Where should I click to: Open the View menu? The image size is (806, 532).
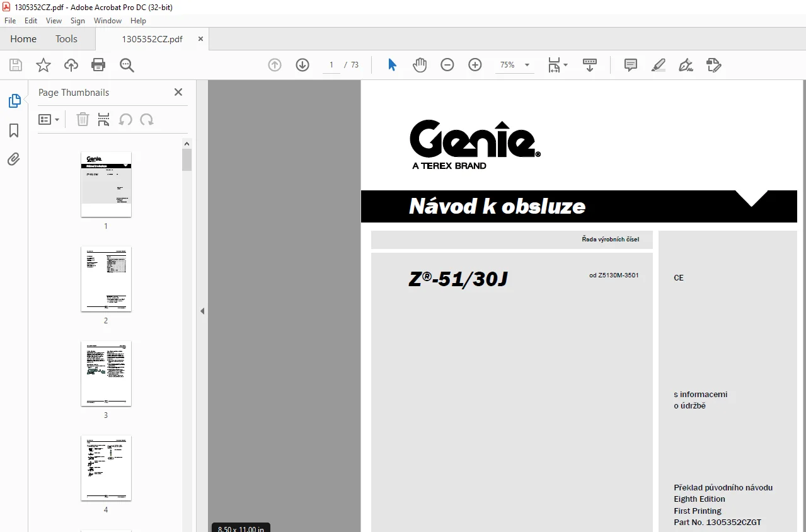click(x=54, y=21)
